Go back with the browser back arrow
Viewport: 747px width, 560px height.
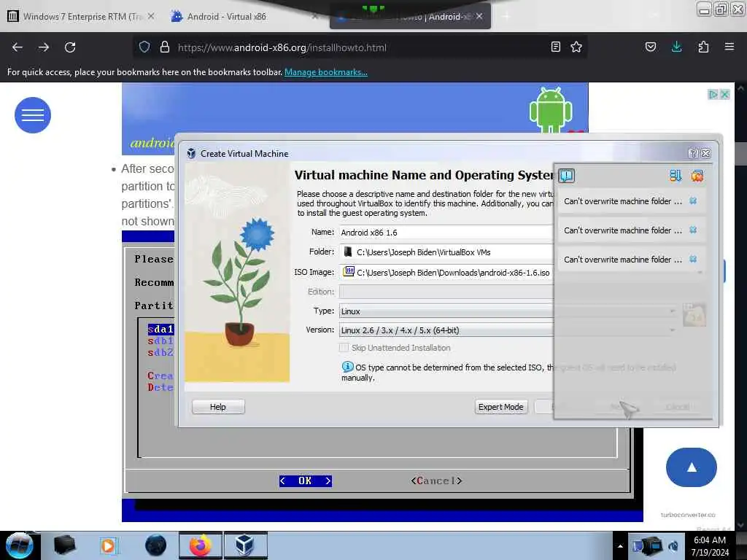18,47
